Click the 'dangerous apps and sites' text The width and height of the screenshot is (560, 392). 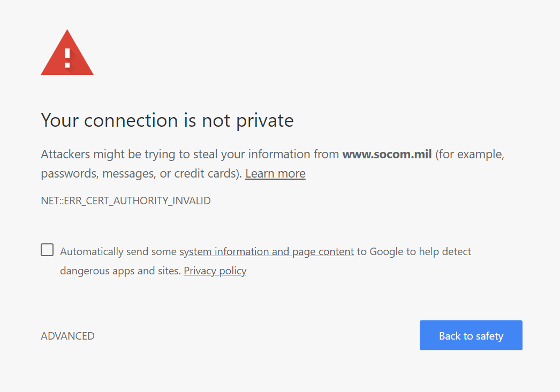point(120,271)
